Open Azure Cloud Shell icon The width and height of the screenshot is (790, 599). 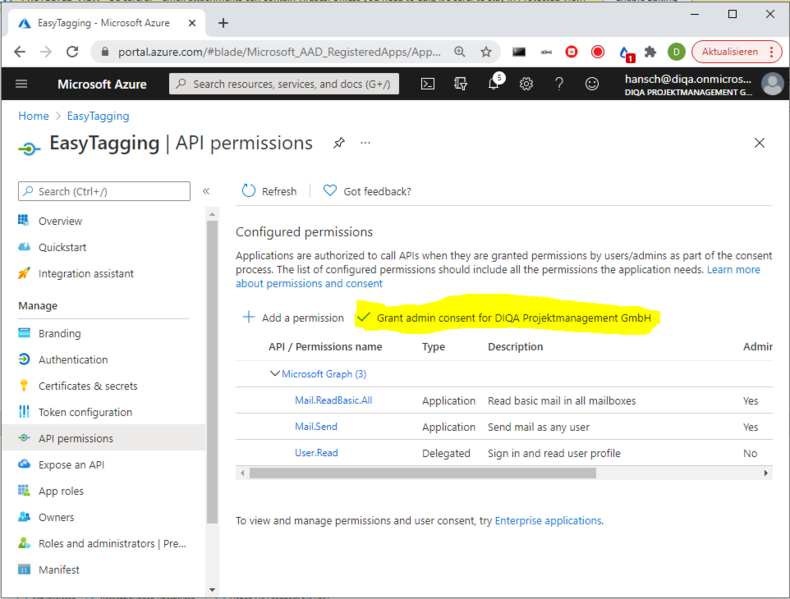(x=427, y=84)
